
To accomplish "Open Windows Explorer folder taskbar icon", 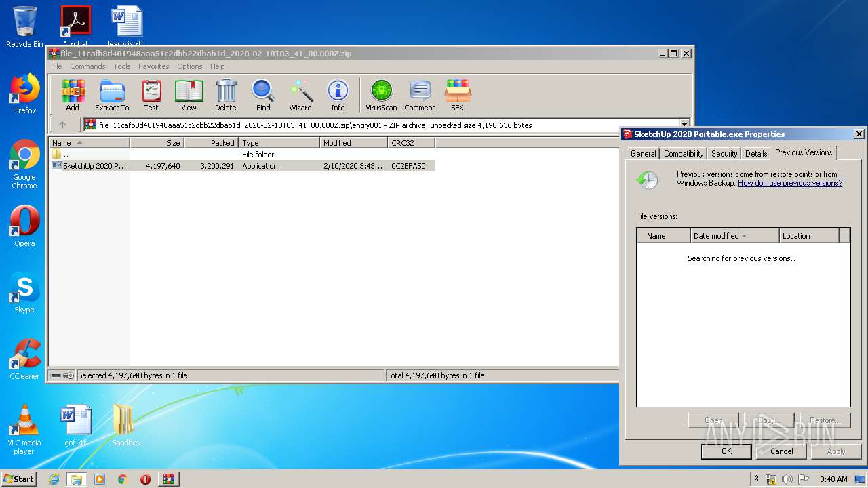I will [x=77, y=479].
